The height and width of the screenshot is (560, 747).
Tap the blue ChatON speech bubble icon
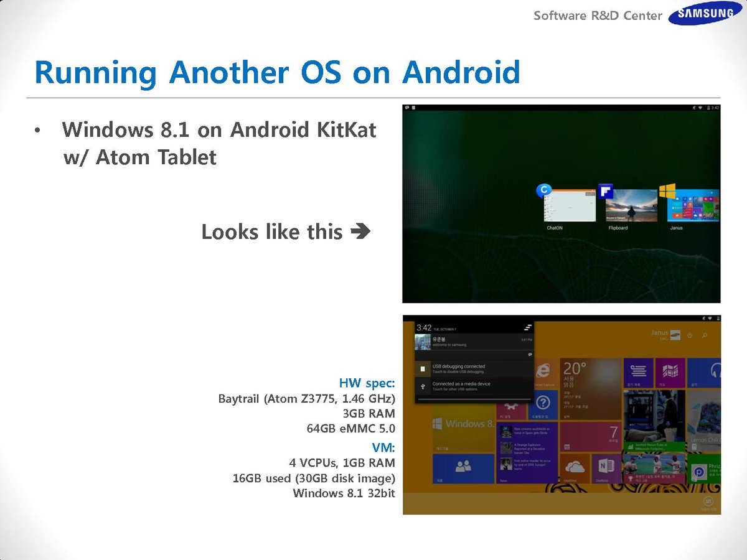point(543,190)
